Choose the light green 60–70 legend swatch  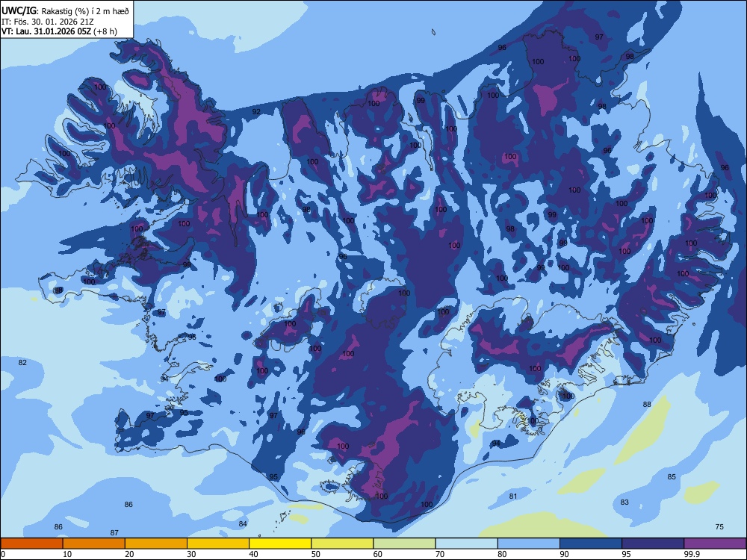point(404,544)
